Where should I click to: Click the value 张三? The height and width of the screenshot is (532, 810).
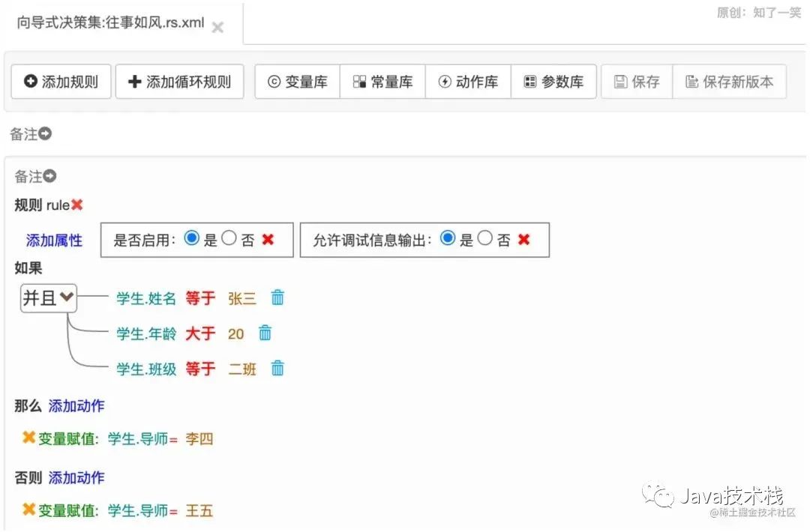click(x=241, y=298)
